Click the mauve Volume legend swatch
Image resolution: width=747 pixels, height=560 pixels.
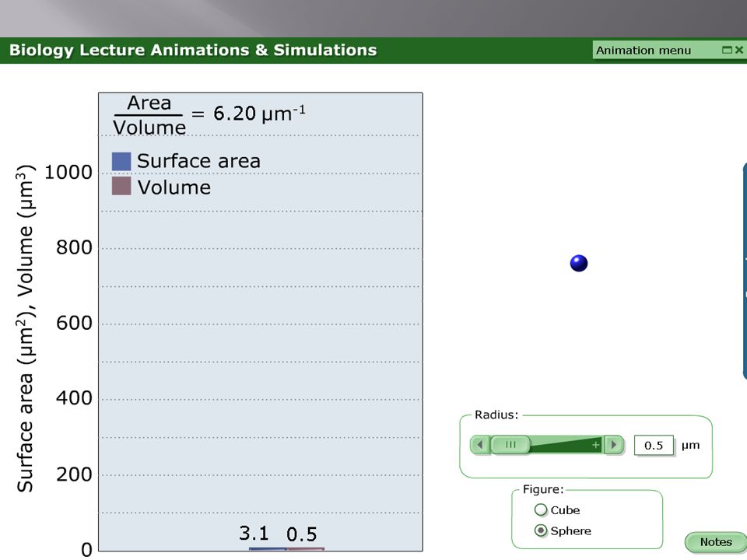pos(121,186)
